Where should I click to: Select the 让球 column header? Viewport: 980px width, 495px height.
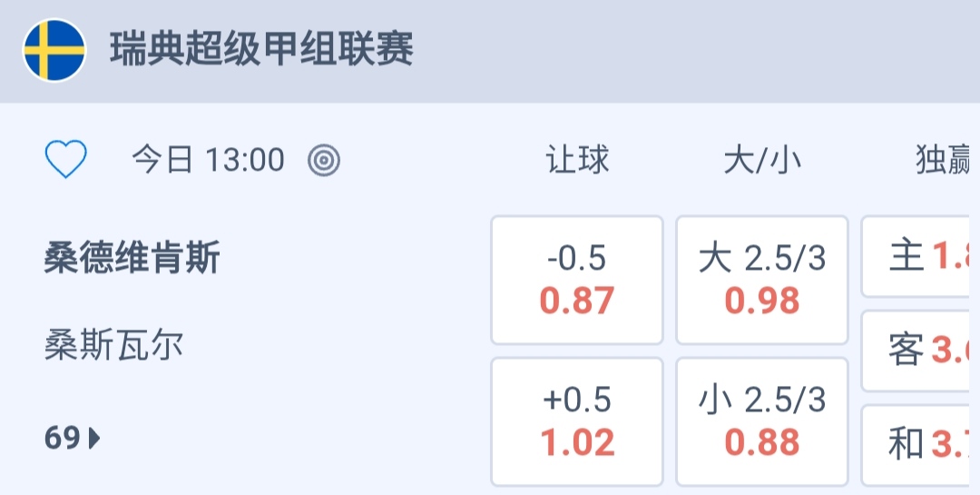click(x=577, y=161)
